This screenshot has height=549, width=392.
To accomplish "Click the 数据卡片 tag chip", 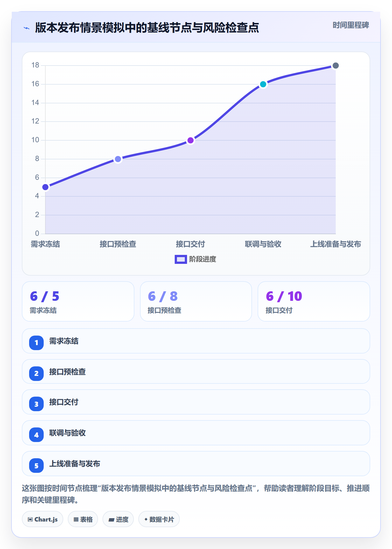I will coord(159,519).
